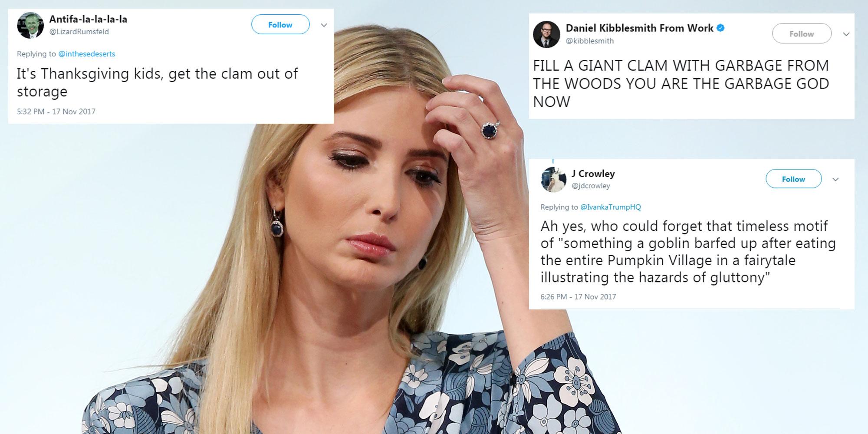
Task: Open chevron menu on jdcrowley tweet
Action: (835, 179)
